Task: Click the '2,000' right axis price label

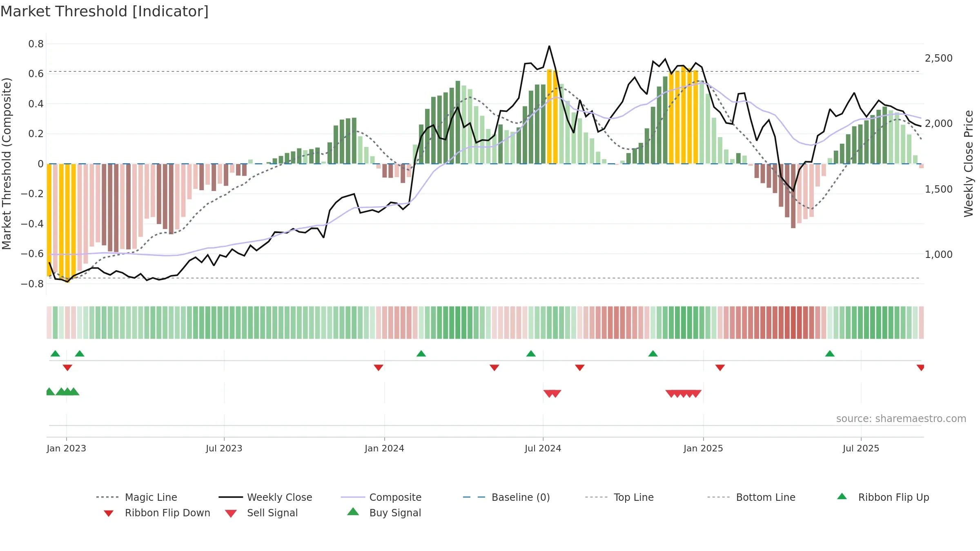Action: click(x=939, y=124)
